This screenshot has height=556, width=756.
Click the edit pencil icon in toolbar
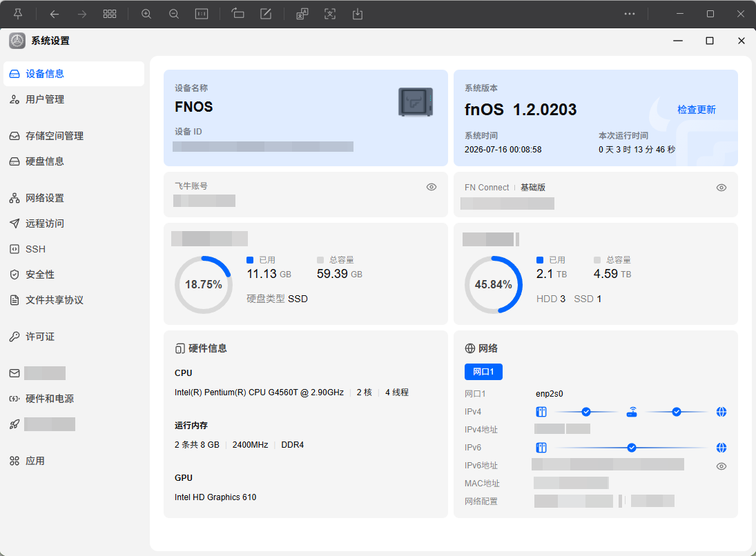click(266, 14)
